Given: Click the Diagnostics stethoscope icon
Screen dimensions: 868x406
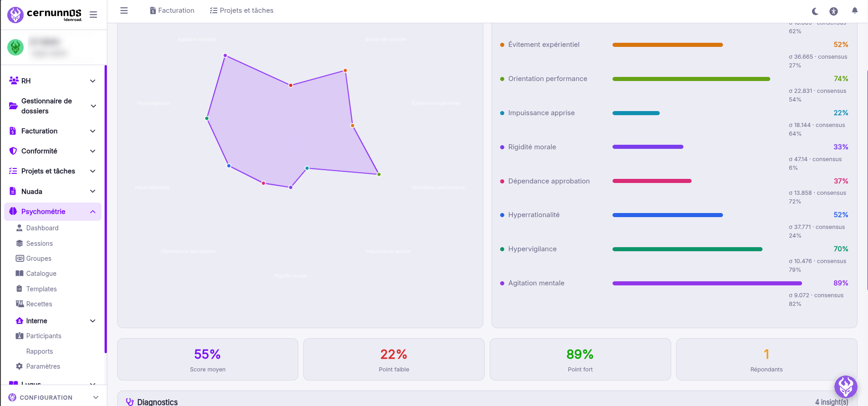Looking at the screenshot, I should [130, 402].
